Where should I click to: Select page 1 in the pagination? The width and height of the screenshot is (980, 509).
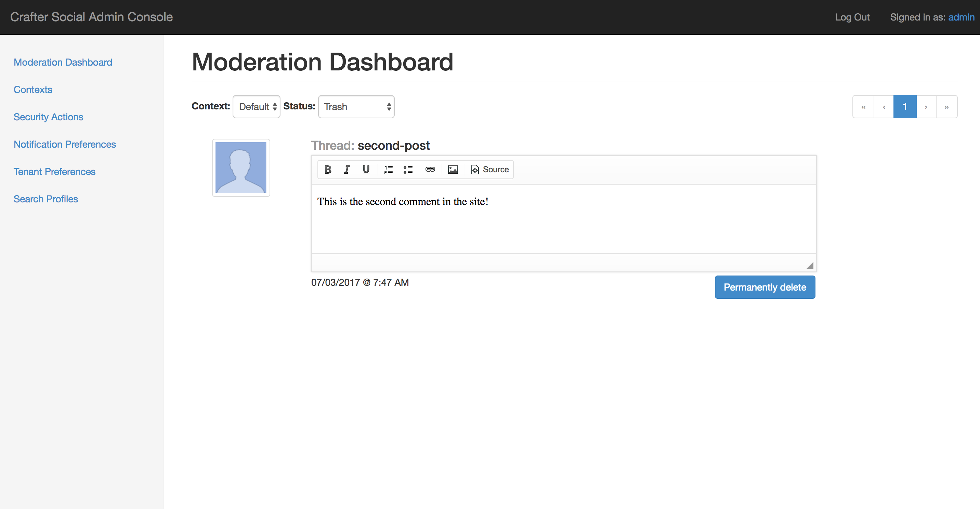(905, 107)
